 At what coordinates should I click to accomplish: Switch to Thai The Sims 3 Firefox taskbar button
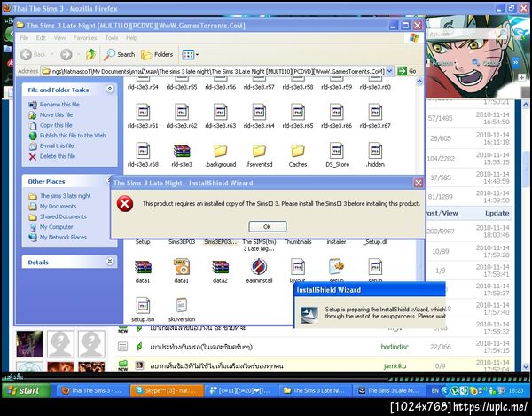(x=91, y=390)
